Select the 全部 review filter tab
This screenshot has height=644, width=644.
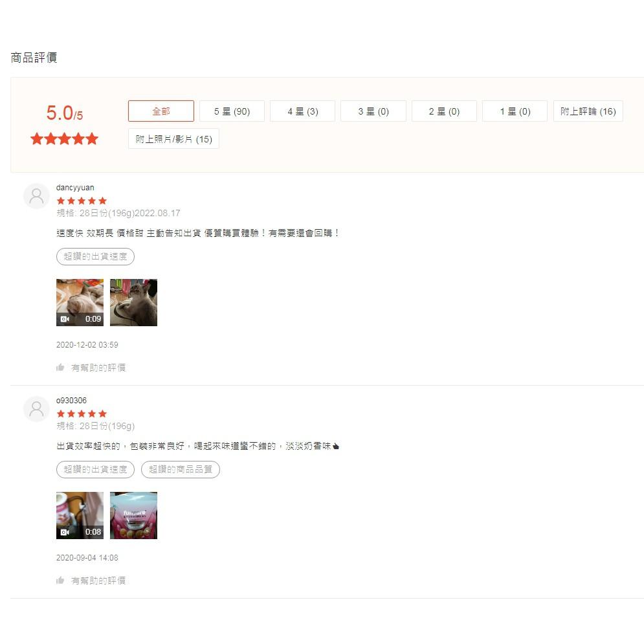161,111
